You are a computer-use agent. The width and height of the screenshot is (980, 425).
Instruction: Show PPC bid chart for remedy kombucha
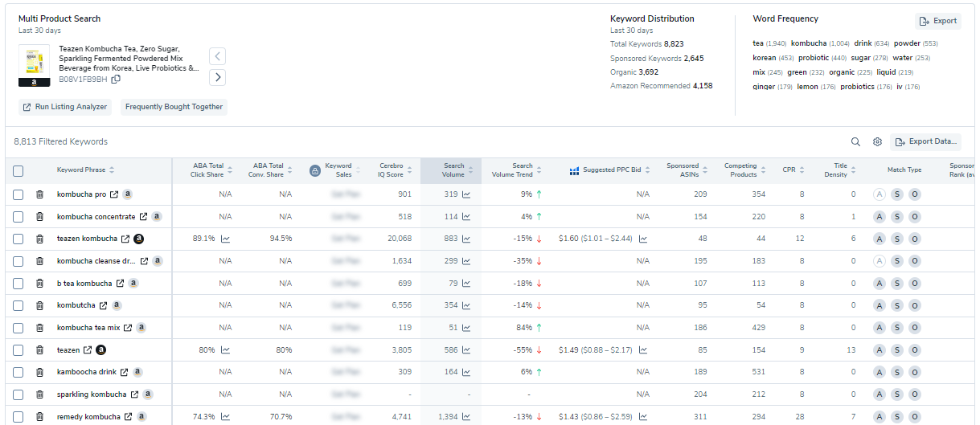[x=643, y=417]
